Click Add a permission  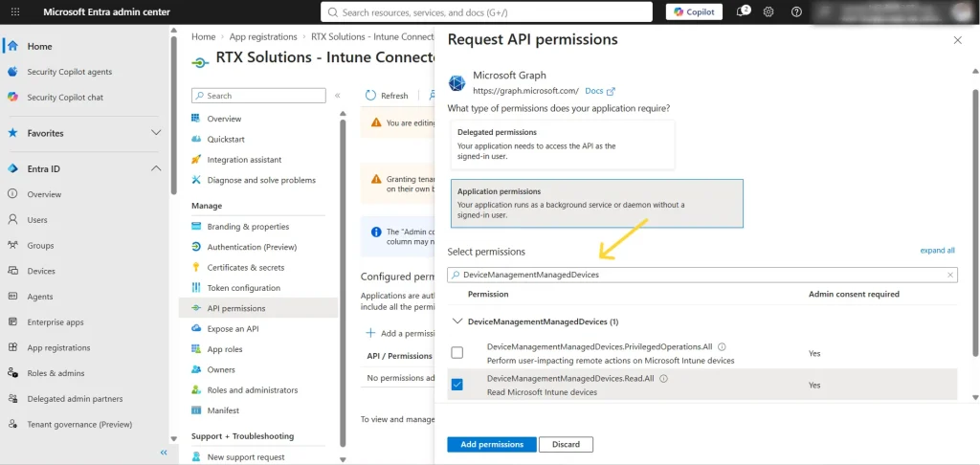[x=400, y=333]
